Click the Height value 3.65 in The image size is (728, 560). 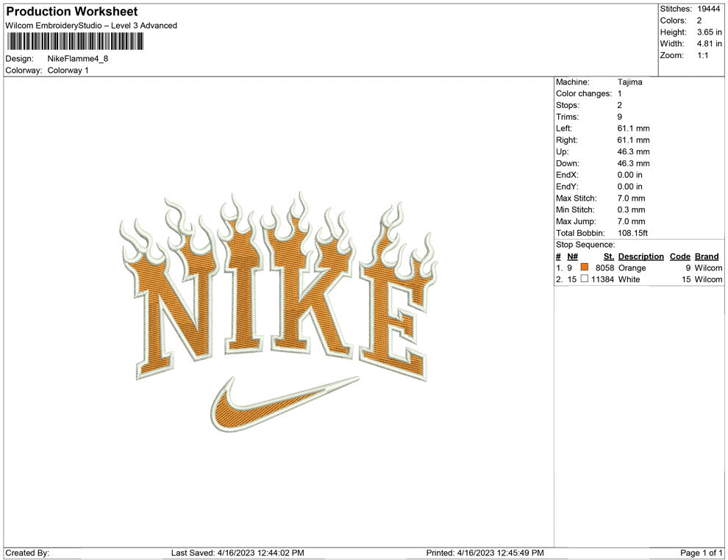[709, 32]
